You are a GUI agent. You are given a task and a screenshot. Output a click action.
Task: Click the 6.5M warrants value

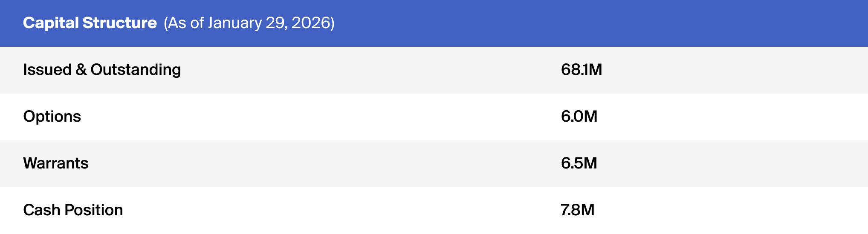579,163
